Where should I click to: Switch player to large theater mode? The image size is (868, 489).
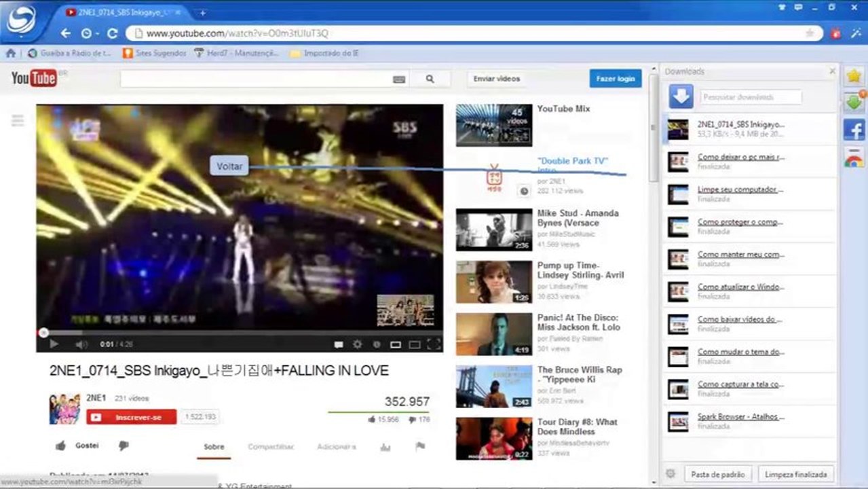coord(415,345)
